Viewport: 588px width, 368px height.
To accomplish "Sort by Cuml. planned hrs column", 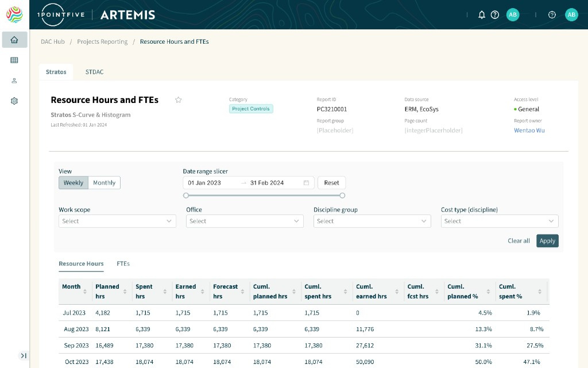I will point(294,292).
